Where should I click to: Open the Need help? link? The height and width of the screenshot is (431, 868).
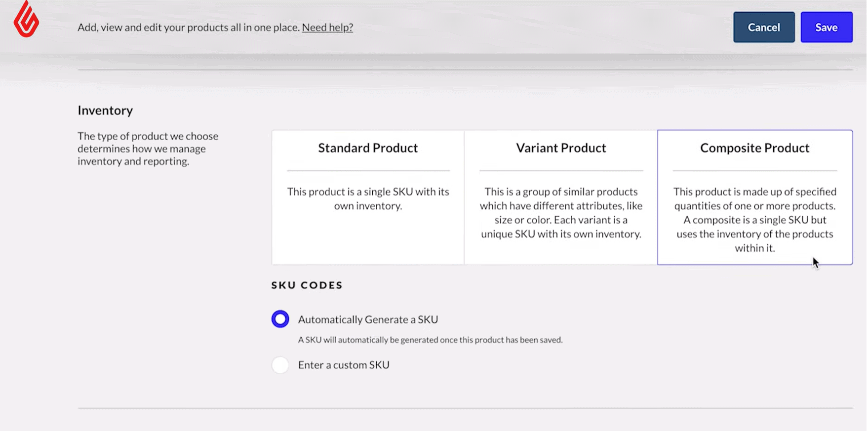tap(327, 27)
